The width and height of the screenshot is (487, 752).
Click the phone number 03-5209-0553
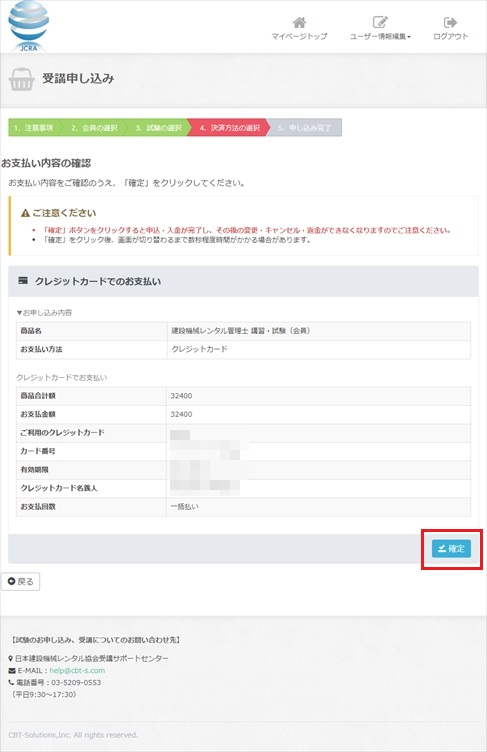(x=76, y=682)
